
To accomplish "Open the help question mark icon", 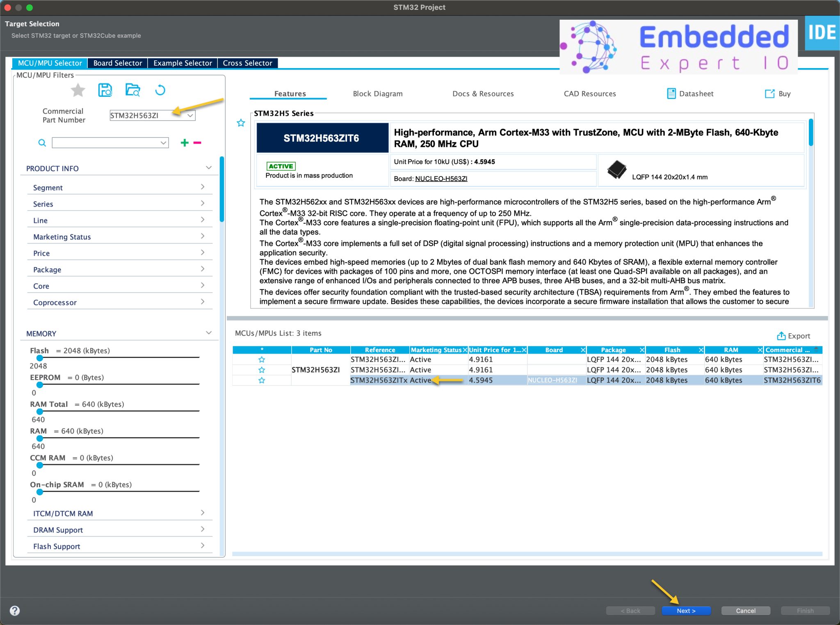I will 15,610.
